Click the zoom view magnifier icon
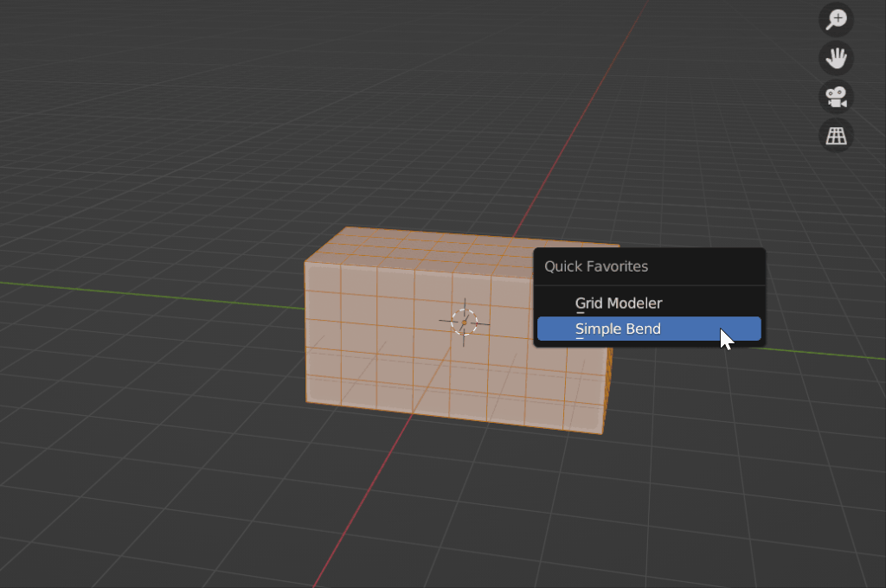The image size is (886, 588). 836,20
